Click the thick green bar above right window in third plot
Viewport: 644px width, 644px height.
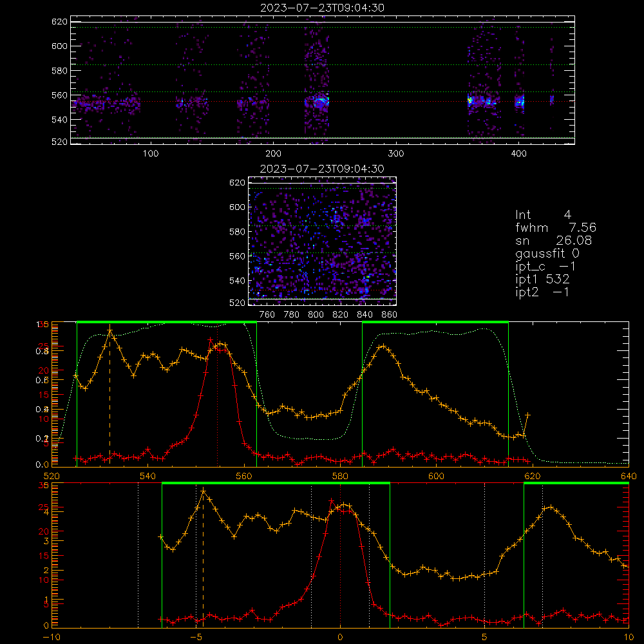pyautogui.click(x=435, y=322)
